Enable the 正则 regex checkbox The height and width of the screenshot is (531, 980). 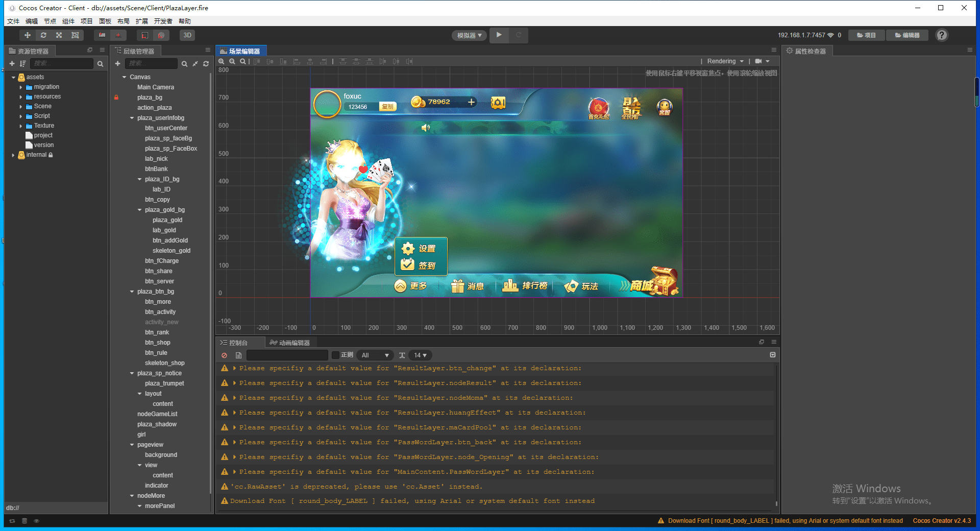point(335,355)
